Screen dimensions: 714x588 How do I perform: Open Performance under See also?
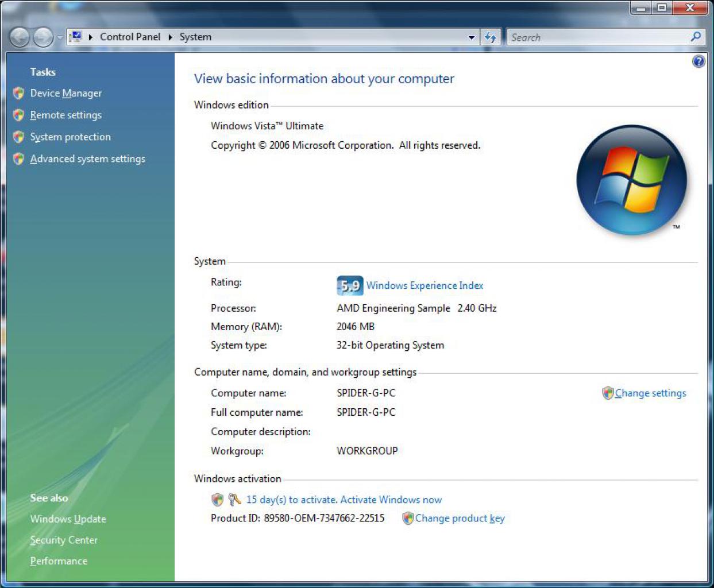click(59, 561)
